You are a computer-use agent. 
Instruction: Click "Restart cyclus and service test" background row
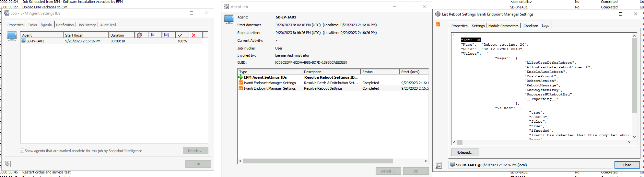click(x=46, y=172)
